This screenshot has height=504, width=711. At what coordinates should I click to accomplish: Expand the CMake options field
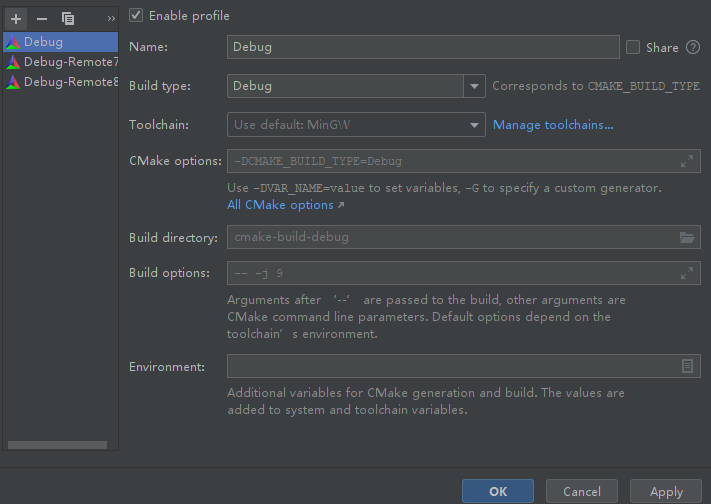pos(687,161)
